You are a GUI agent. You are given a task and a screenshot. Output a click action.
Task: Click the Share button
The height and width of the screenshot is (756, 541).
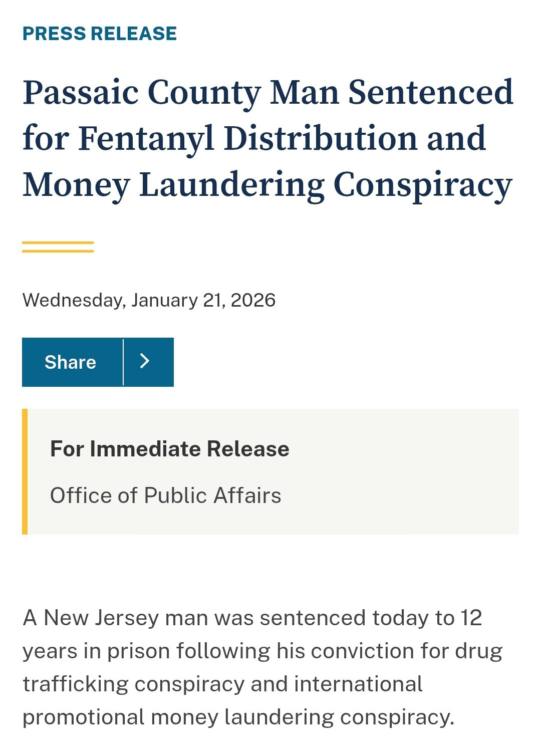click(x=71, y=362)
